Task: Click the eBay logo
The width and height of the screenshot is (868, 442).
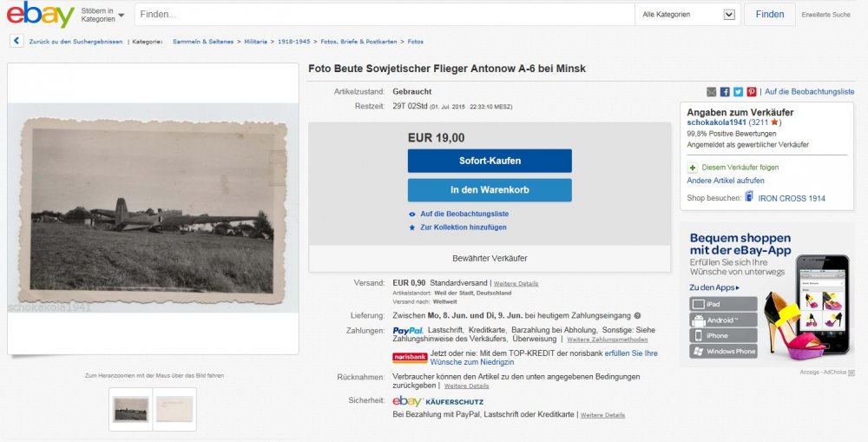Action: 41,15
